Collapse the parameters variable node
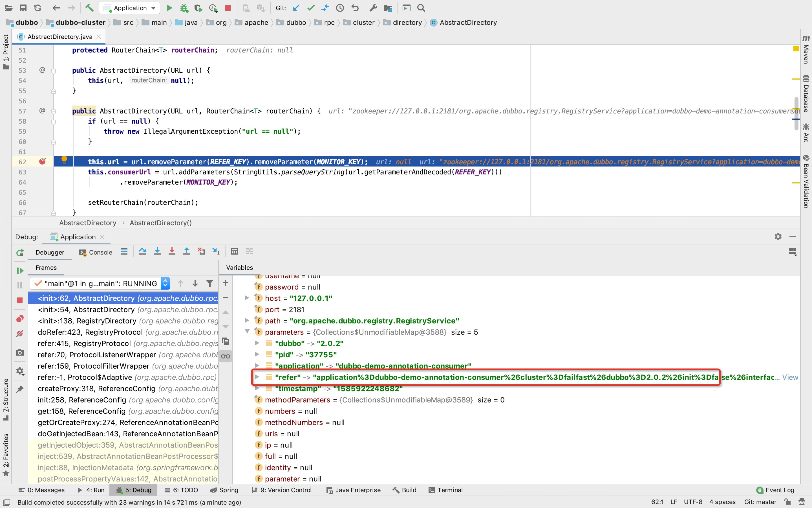Viewport: 812px width, 508px height. 247,332
